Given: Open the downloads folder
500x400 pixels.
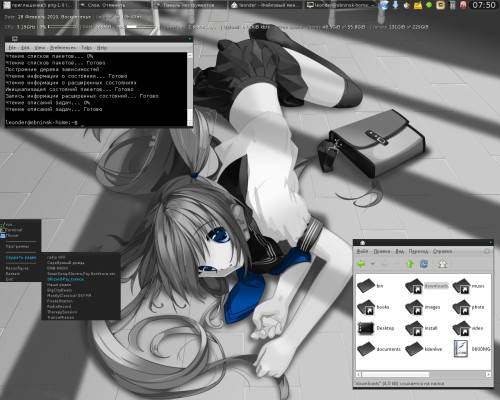Looking at the screenshot, I should [x=427, y=286].
